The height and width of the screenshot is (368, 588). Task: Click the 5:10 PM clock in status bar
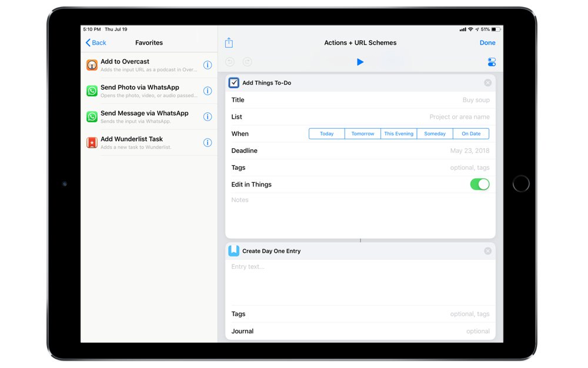pyautogui.click(x=92, y=29)
